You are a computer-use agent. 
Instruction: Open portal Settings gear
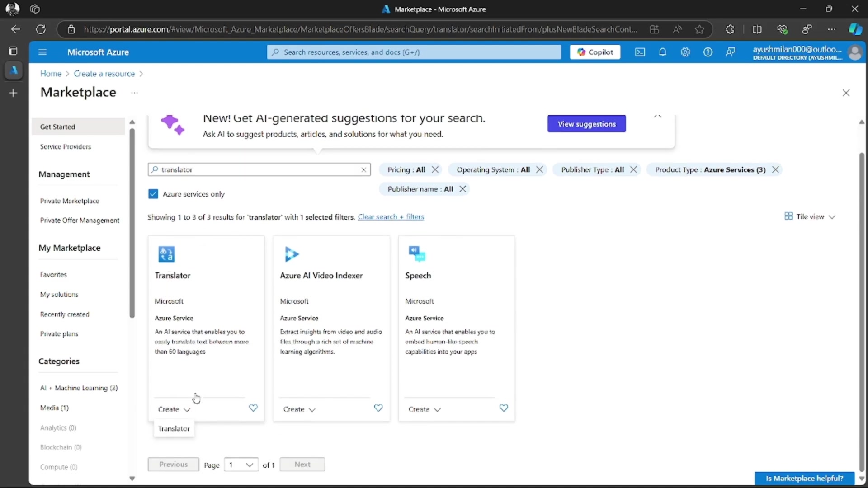(685, 52)
